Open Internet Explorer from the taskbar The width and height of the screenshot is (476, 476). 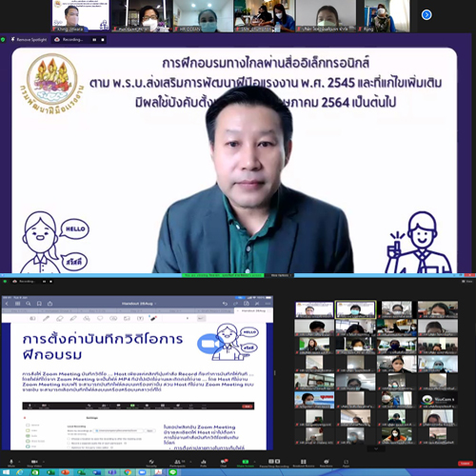[20, 472]
